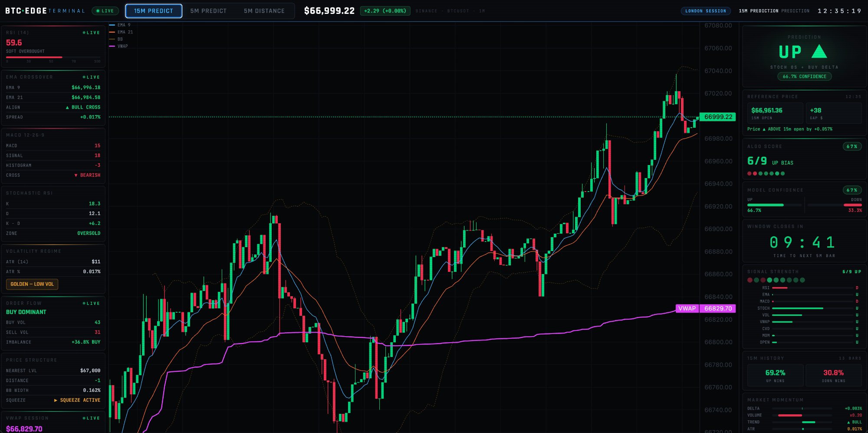Click the green UP prediction triangle

coord(819,52)
